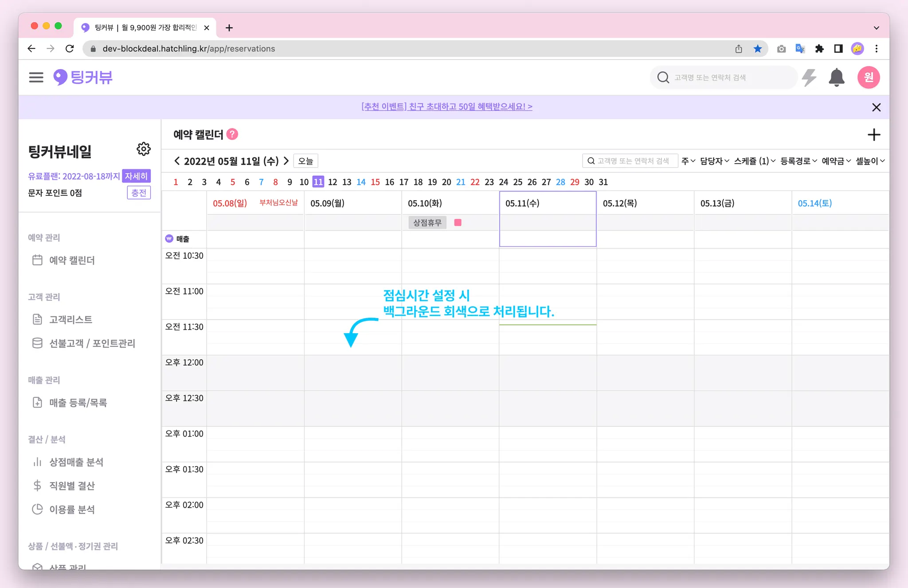908x588 pixels.
Task: Expand the 주 view dropdown
Action: pyautogui.click(x=688, y=161)
